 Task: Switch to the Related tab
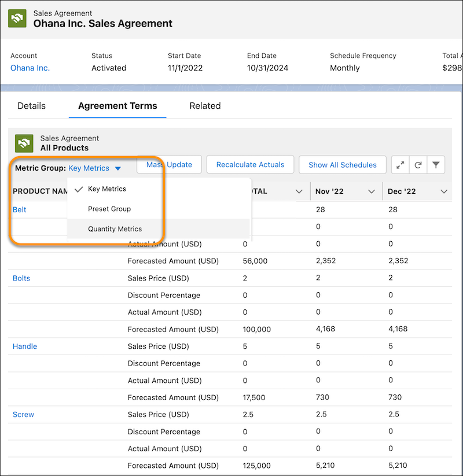pyautogui.click(x=205, y=106)
